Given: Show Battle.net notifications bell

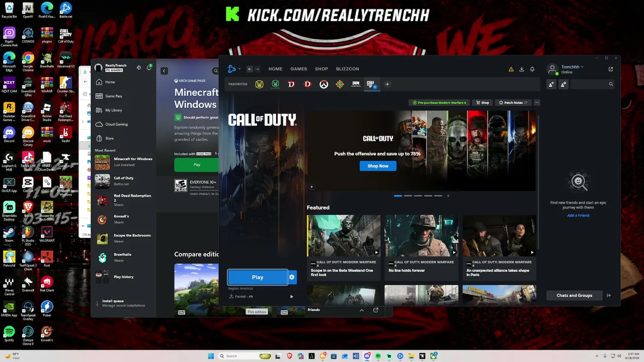Looking at the screenshot, I should coord(532,69).
